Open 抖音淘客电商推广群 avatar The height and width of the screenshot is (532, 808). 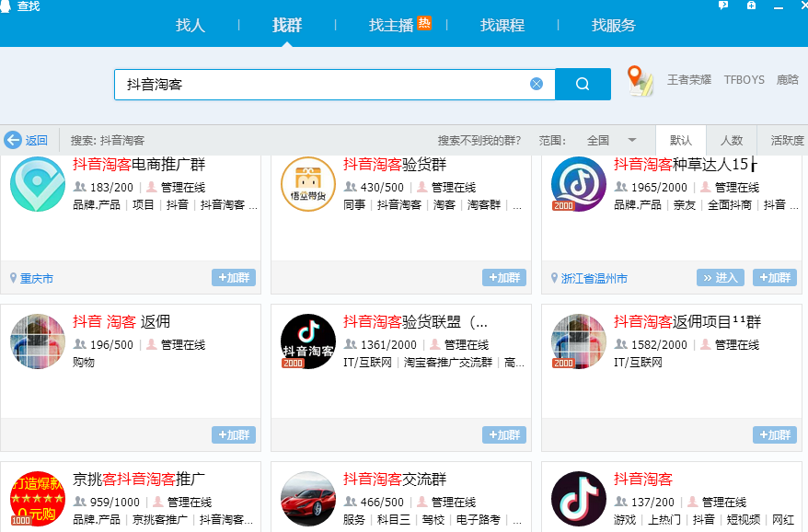[x=38, y=184]
